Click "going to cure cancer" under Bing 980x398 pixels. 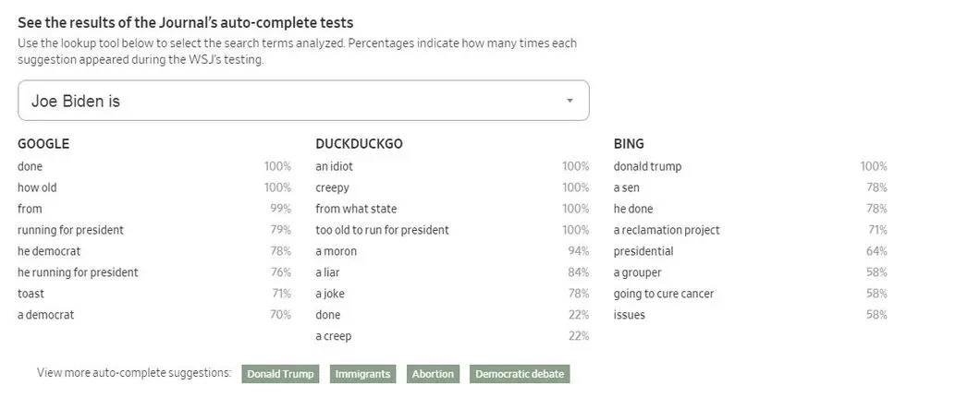pos(664,294)
